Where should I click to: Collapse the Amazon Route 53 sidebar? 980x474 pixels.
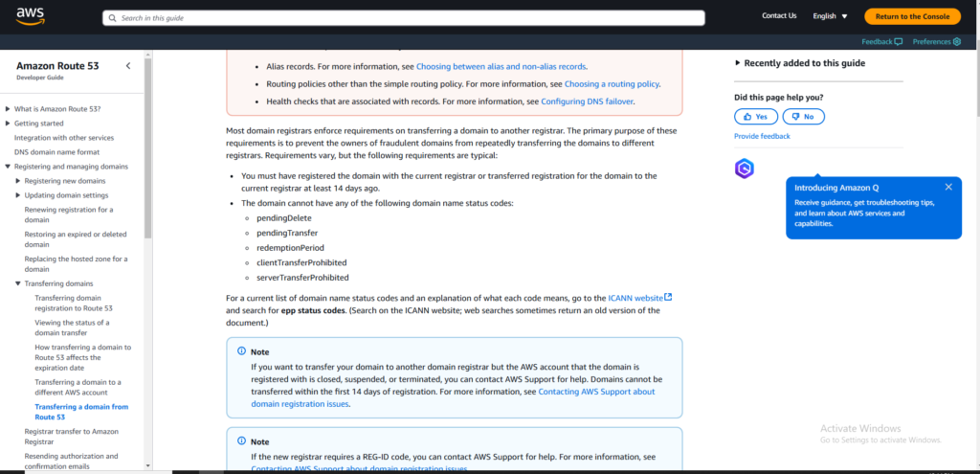[x=128, y=66]
